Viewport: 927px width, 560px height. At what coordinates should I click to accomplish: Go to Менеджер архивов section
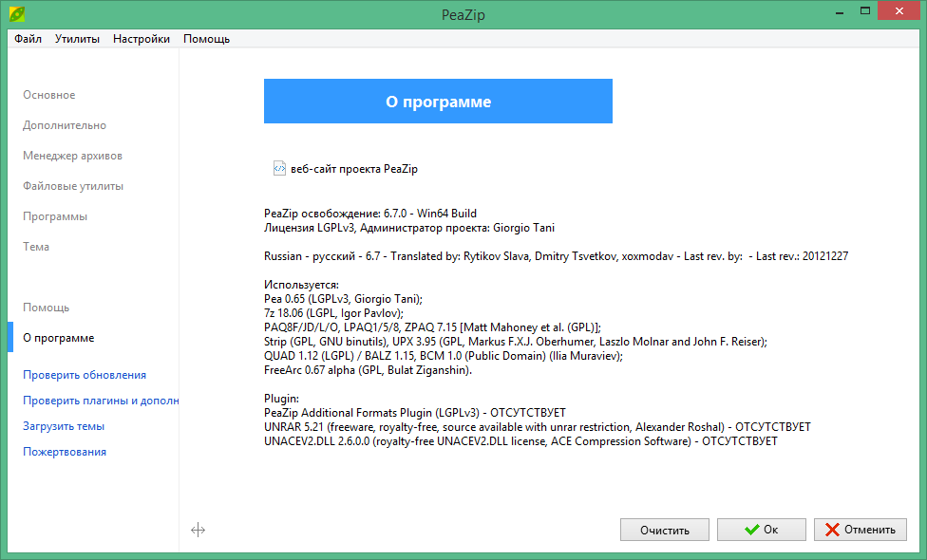coord(72,156)
